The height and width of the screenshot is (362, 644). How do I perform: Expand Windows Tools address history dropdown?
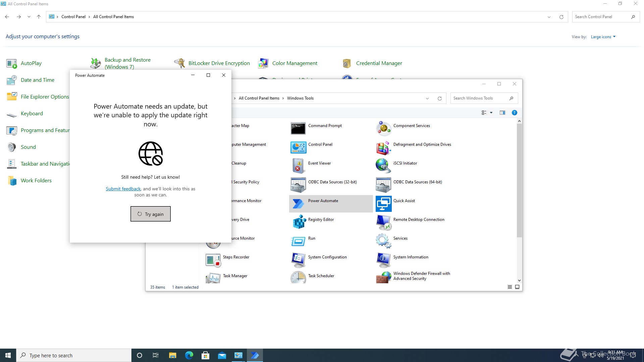427,99
